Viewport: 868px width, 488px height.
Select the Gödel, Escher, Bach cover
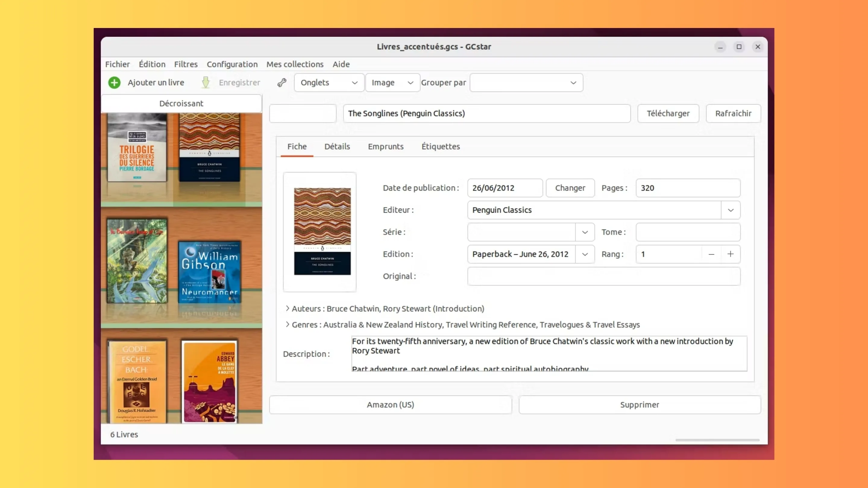pos(137,382)
